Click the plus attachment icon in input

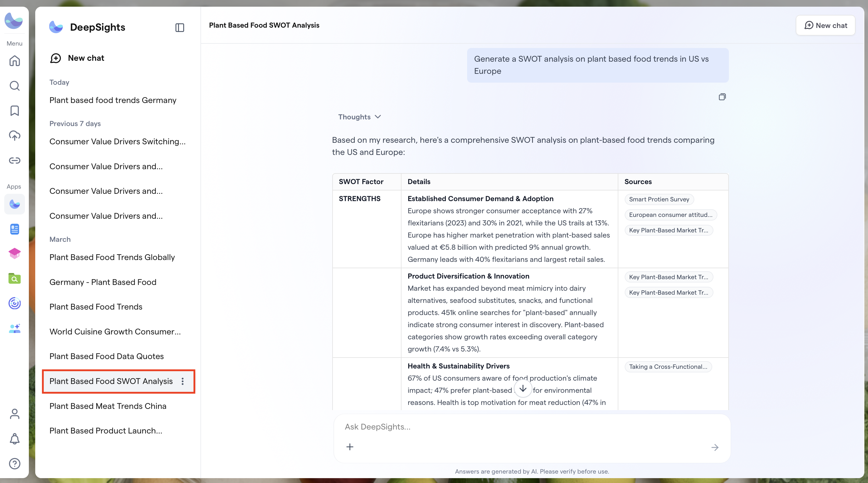(x=350, y=447)
